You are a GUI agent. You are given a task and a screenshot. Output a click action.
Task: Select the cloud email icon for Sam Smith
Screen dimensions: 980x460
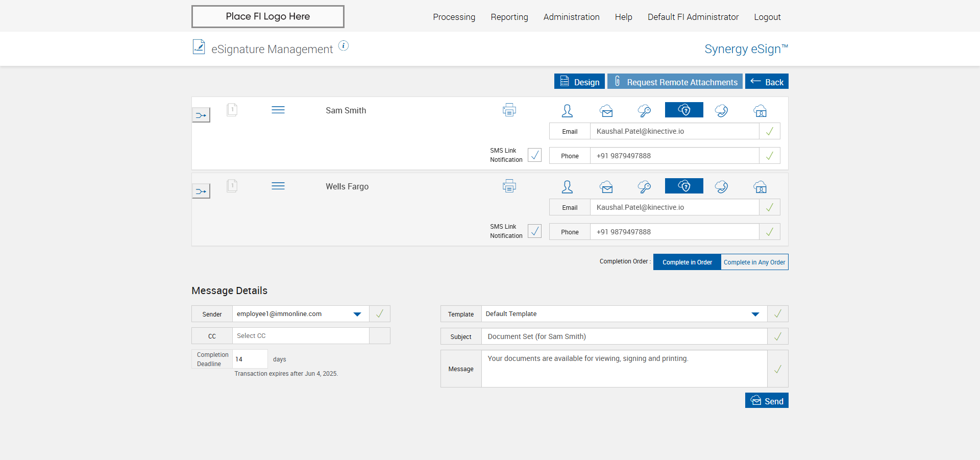606,111
